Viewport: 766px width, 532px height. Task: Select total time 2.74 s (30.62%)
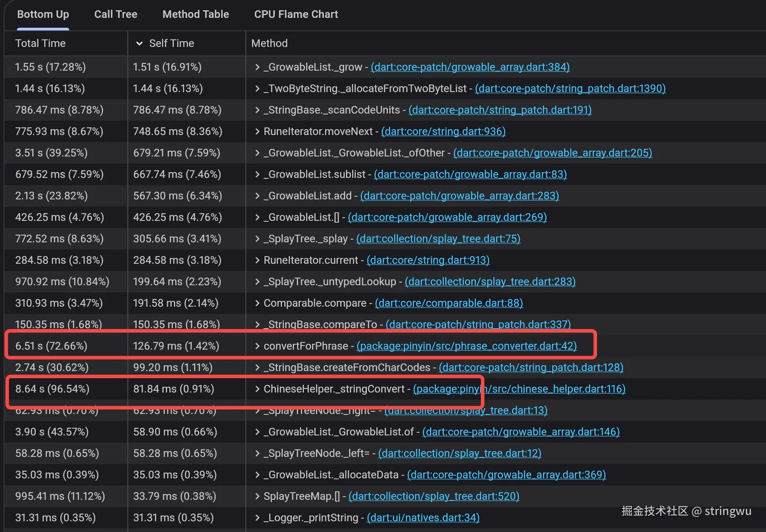pos(52,367)
